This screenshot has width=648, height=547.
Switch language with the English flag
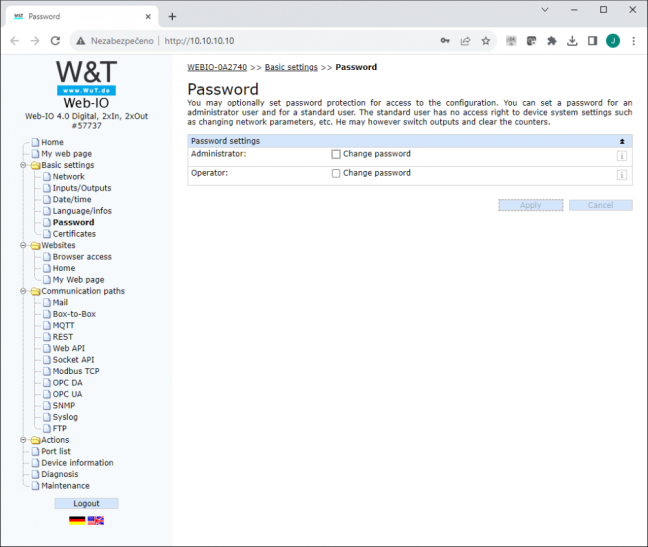click(96, 521)
